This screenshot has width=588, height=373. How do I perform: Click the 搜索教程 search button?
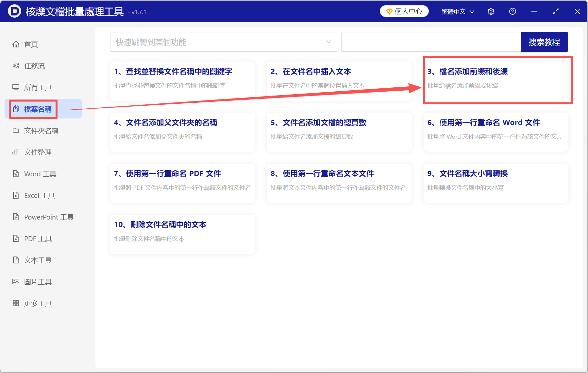[x=544, y=42]
